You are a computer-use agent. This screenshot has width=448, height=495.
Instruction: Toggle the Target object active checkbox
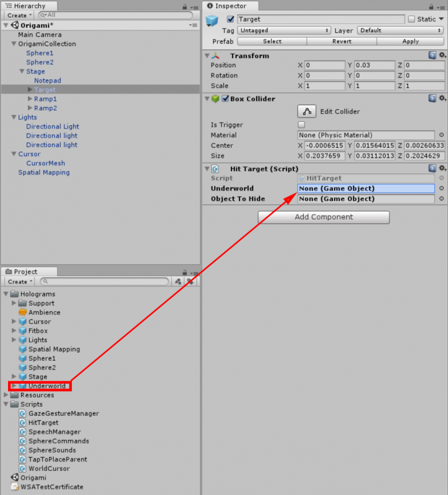(x=231, y=19)
